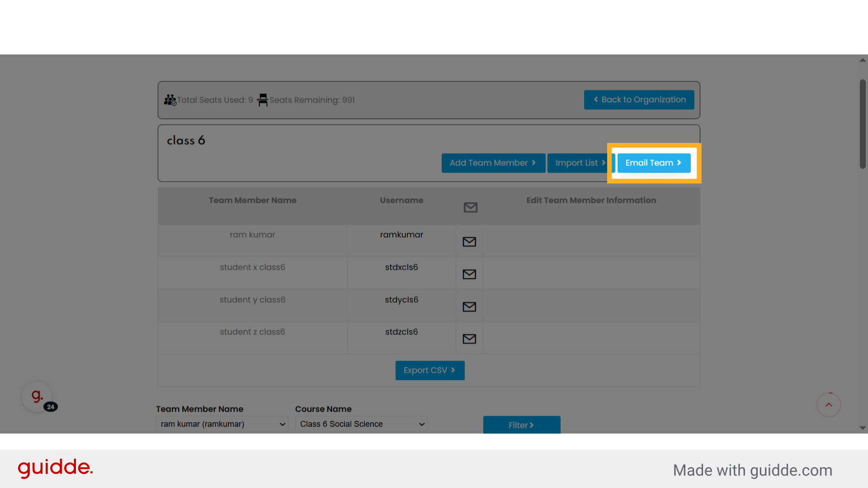Open the Import List button
This screenshot has height=488, width=868.
[x=580, y=163]
